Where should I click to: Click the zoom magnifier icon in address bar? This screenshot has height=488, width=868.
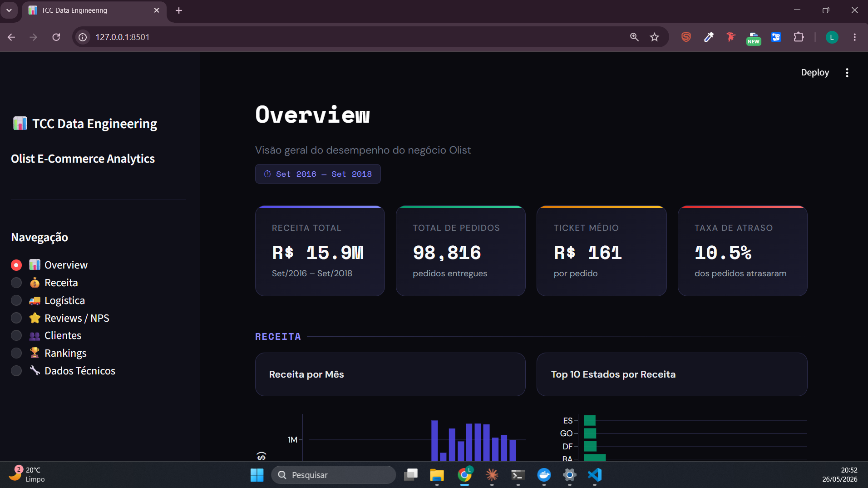(634, 37)
